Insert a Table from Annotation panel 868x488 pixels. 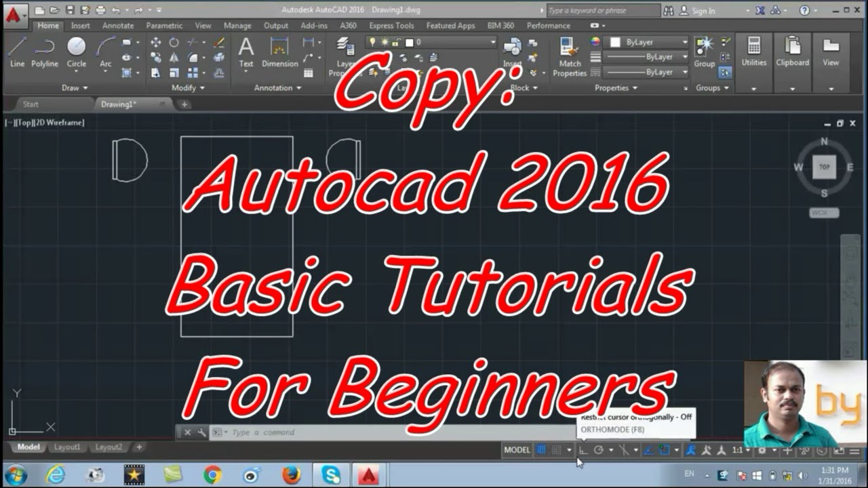point(309,73)
